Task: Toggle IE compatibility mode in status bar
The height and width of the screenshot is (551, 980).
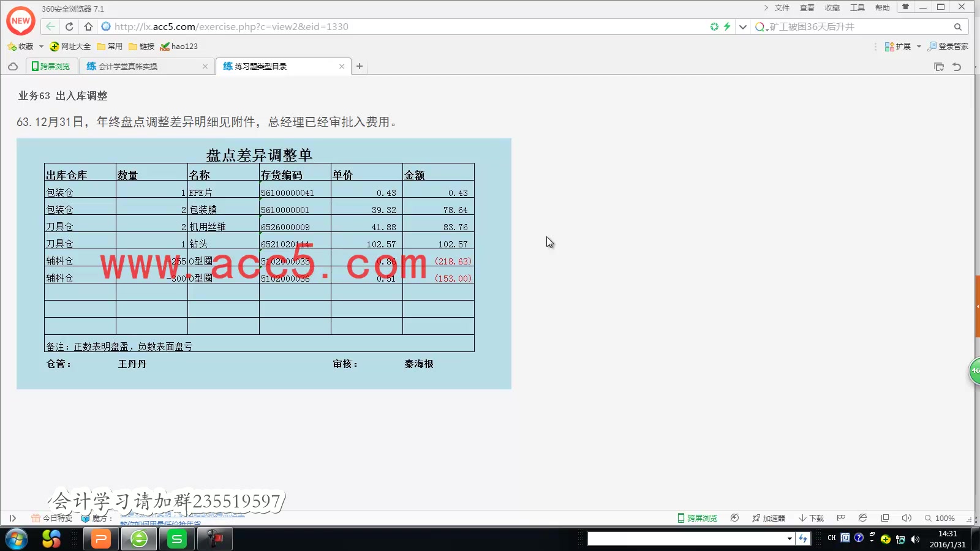Action: tap(862, 518)
